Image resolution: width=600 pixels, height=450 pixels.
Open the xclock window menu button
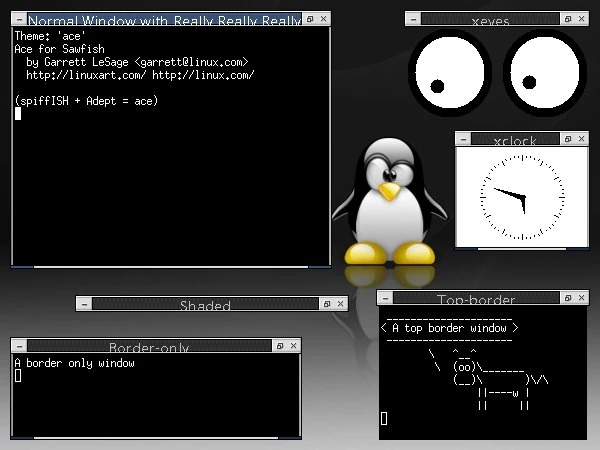click(x=463, y=139)
